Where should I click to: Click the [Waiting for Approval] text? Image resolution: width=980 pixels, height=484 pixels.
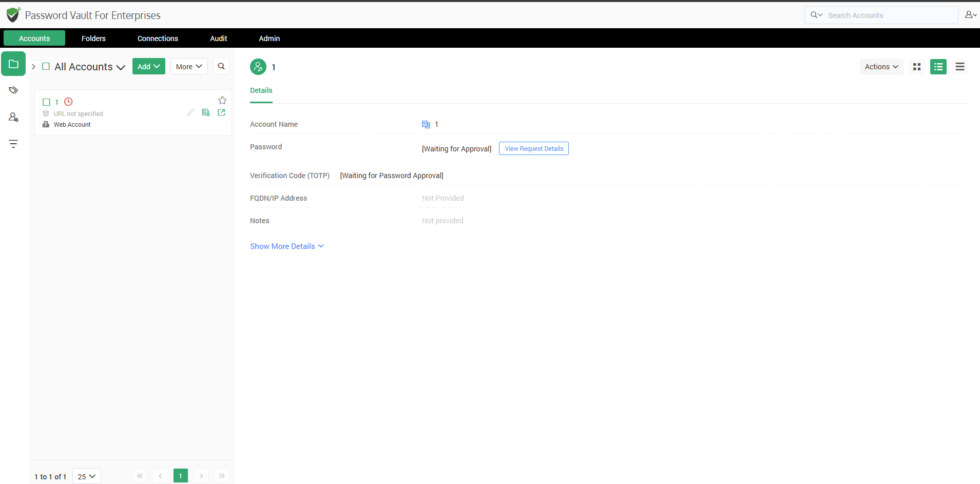[x=456, y=149]
